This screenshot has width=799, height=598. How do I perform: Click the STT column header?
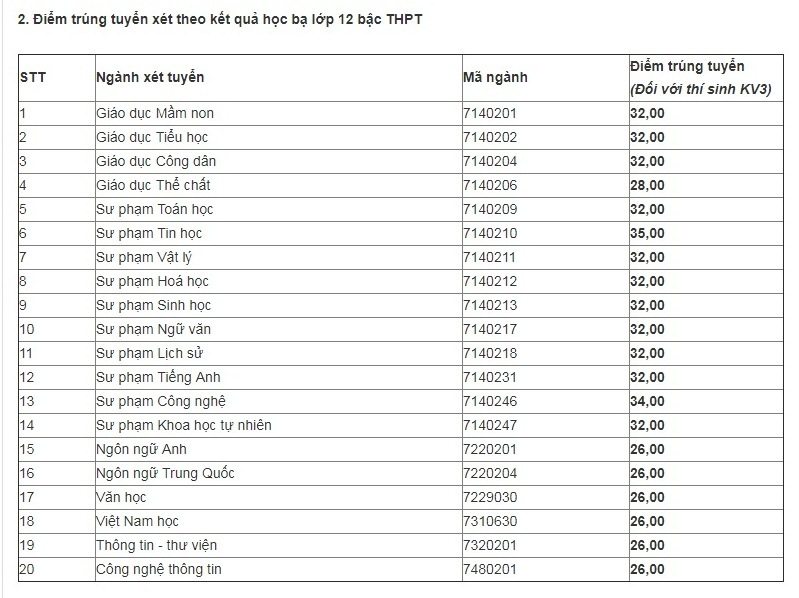tap(33, 77)
